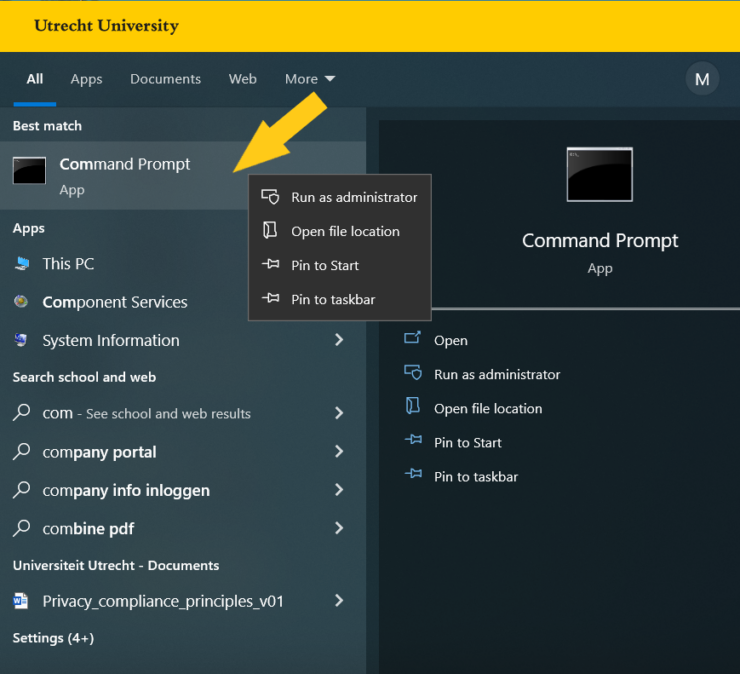Switch to the Apps search tab
This screenshot has height=674, width=740.
point(86,79)
